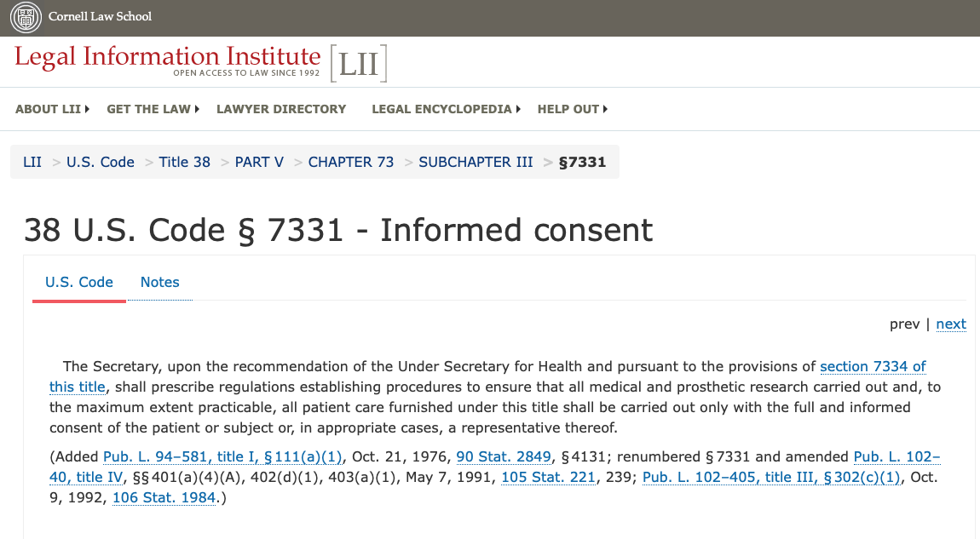
Task: Switch to the Notes tab
Action: (x=160, y=283)
